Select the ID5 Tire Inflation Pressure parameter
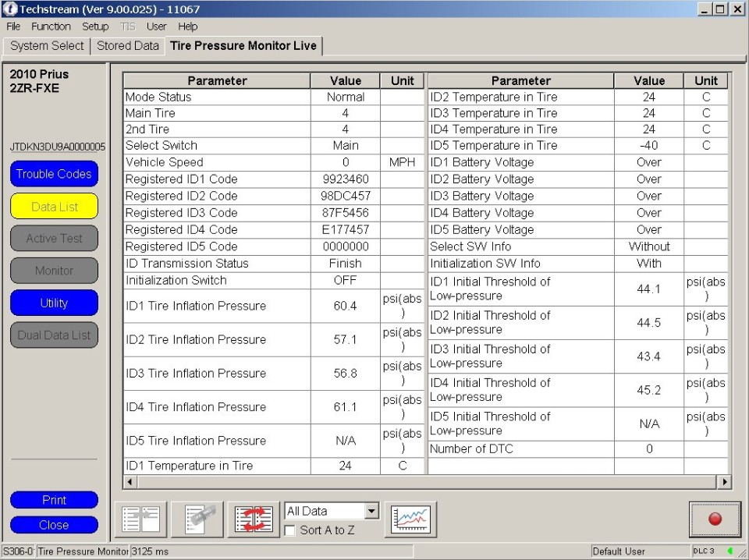Image resolution: width=749 pixels, height=560 pixels. [273, 441]
